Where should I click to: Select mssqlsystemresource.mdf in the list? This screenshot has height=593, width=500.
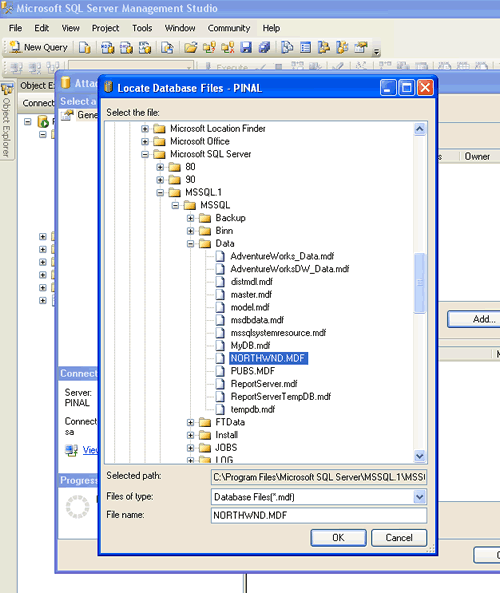(278, 333)
